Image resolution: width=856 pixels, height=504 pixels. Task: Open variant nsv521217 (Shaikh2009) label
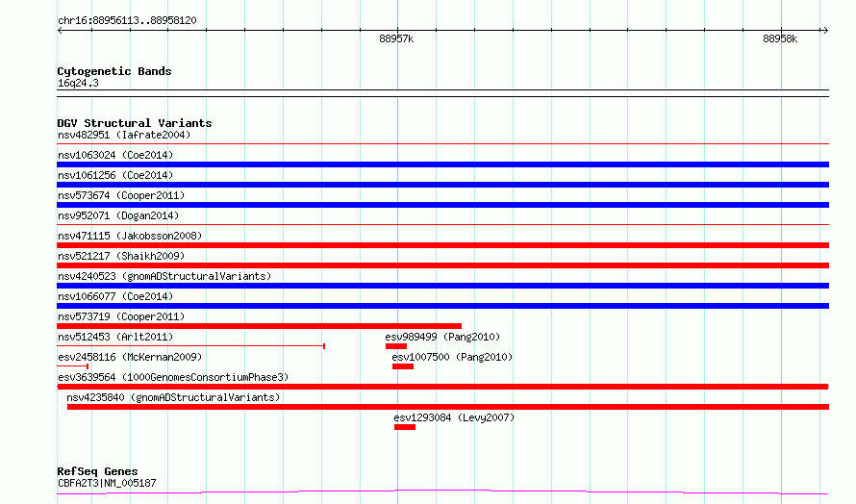click(121, 256)
